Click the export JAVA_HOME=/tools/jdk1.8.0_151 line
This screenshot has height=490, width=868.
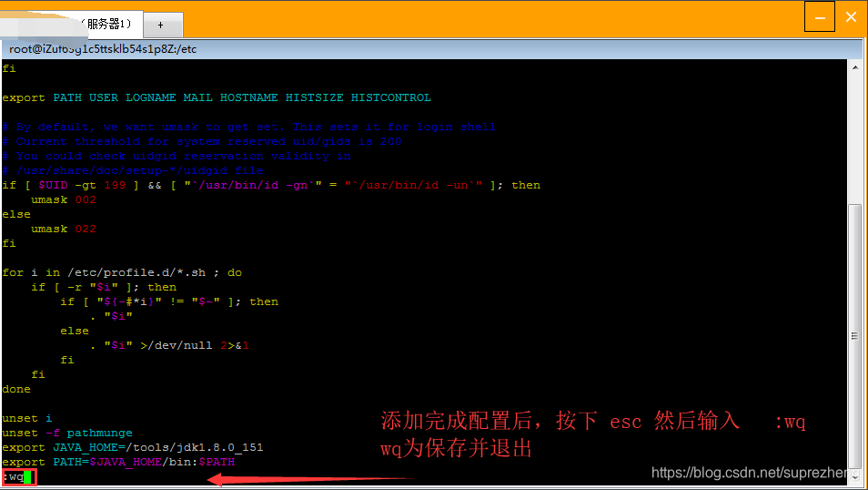click(132, 447)
